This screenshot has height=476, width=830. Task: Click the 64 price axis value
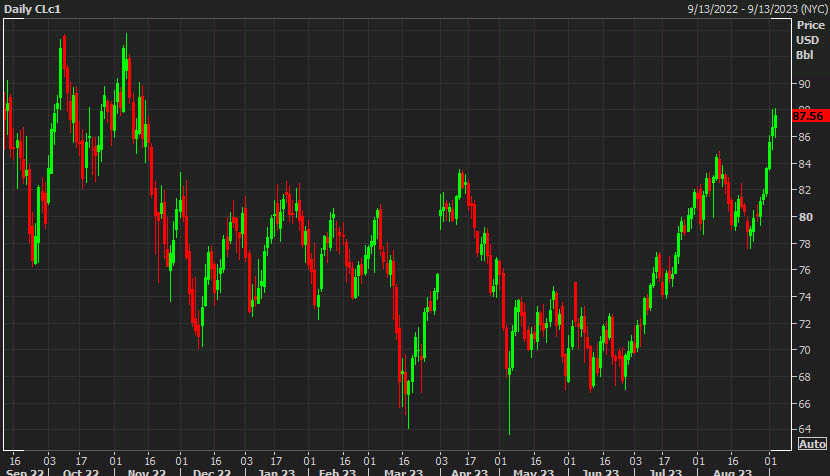(805, 429)
